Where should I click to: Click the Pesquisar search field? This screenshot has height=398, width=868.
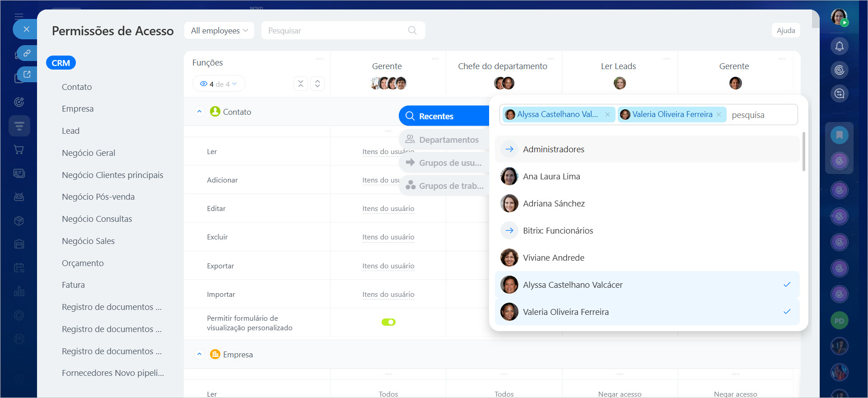point(334,31)
